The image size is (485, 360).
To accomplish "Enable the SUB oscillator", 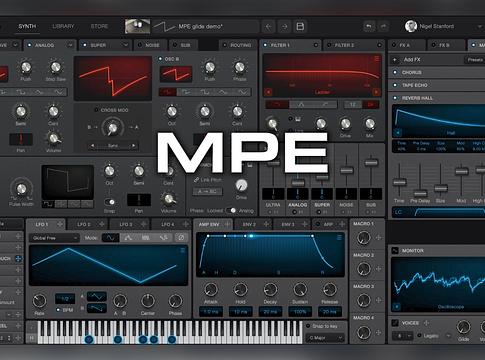I will click(175, 45).
